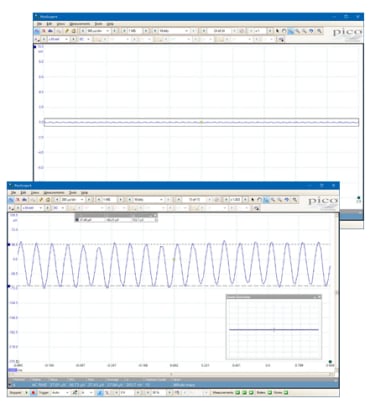
Task: Go to next timebase in front window
Action: click(89, 200)
